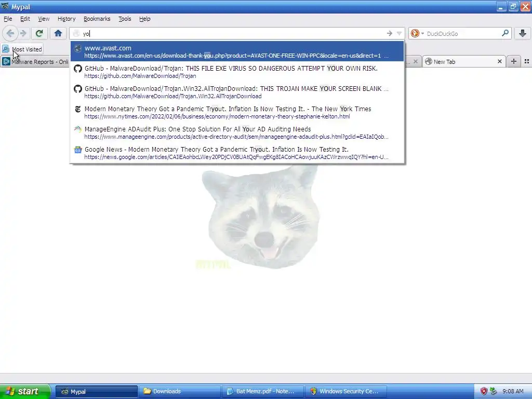This screenshot has width=532, height=399.
Task: Open the DuckDuckGo search engine selector
Action: tap(417, 33)
